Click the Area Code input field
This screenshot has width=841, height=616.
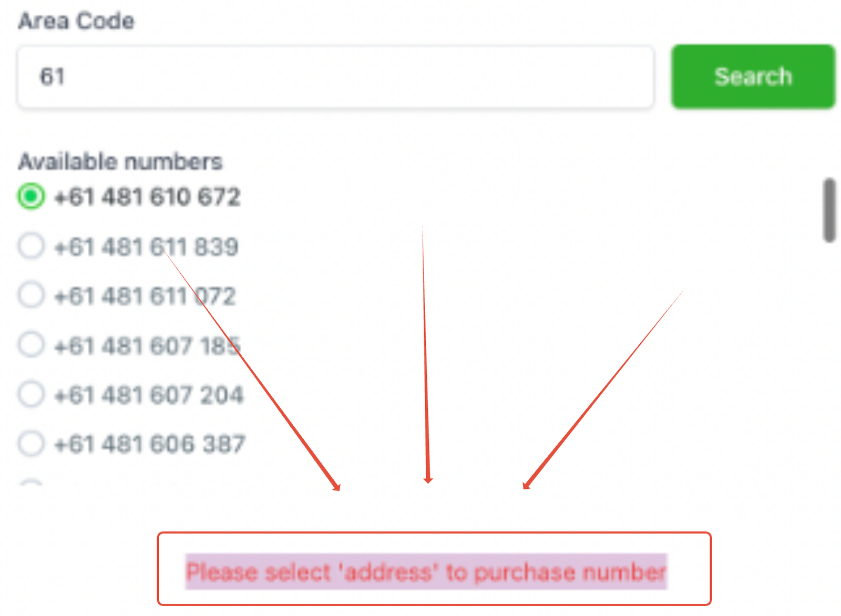pos(335,77)
